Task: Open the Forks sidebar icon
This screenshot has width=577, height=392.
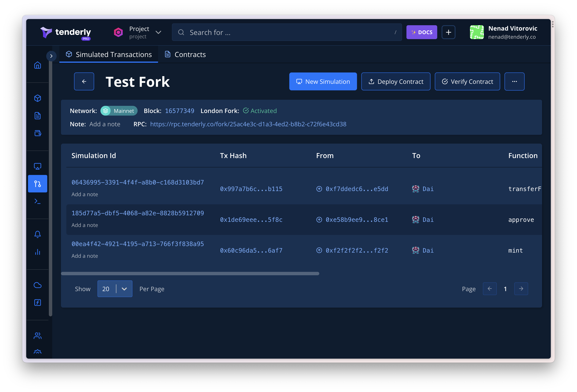Action: tap(38, 184)
